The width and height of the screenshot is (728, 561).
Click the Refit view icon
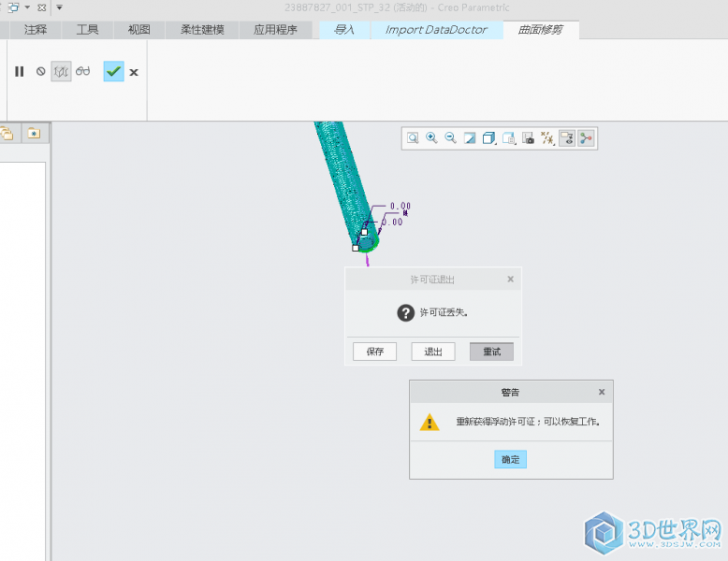coord(413,138)
